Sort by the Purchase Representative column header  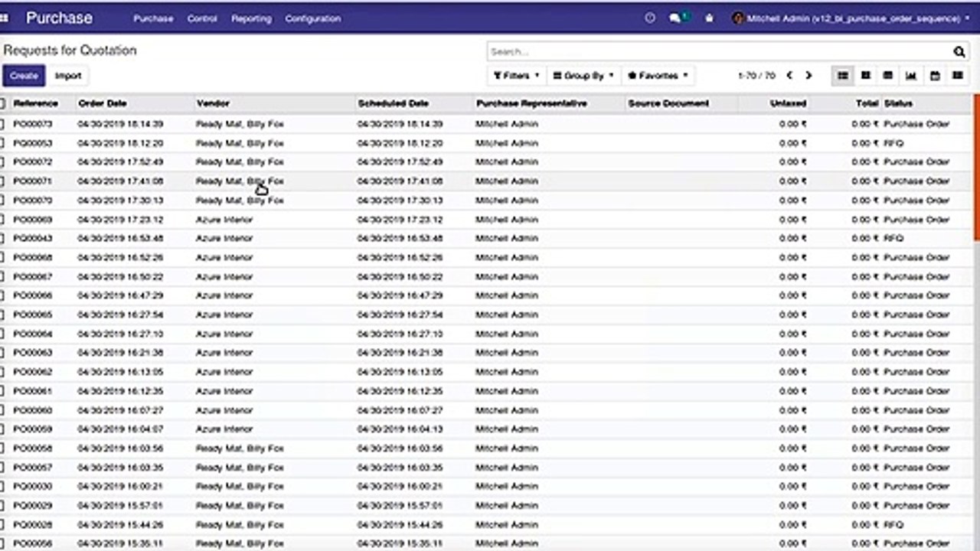531,103
